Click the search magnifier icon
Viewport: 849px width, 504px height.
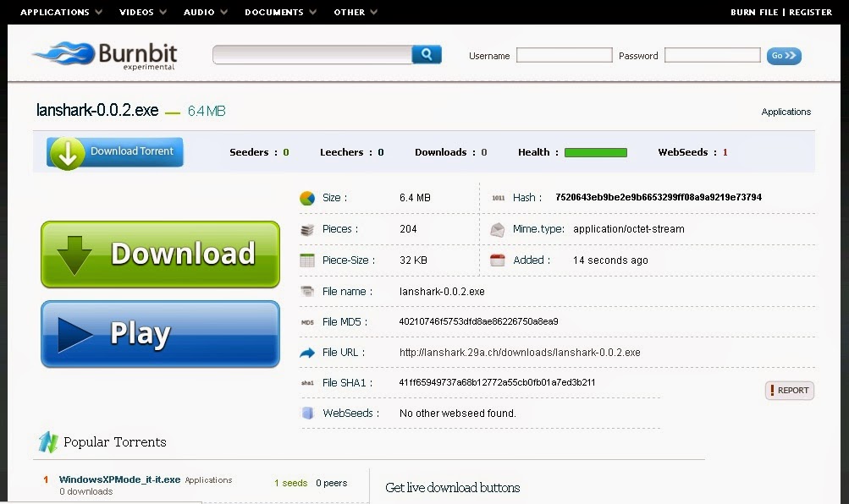(427, 53)
